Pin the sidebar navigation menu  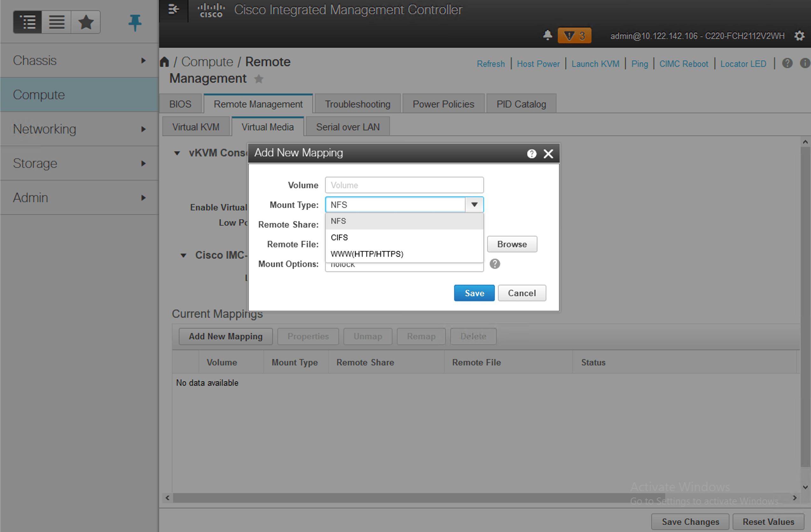(135, 22)
